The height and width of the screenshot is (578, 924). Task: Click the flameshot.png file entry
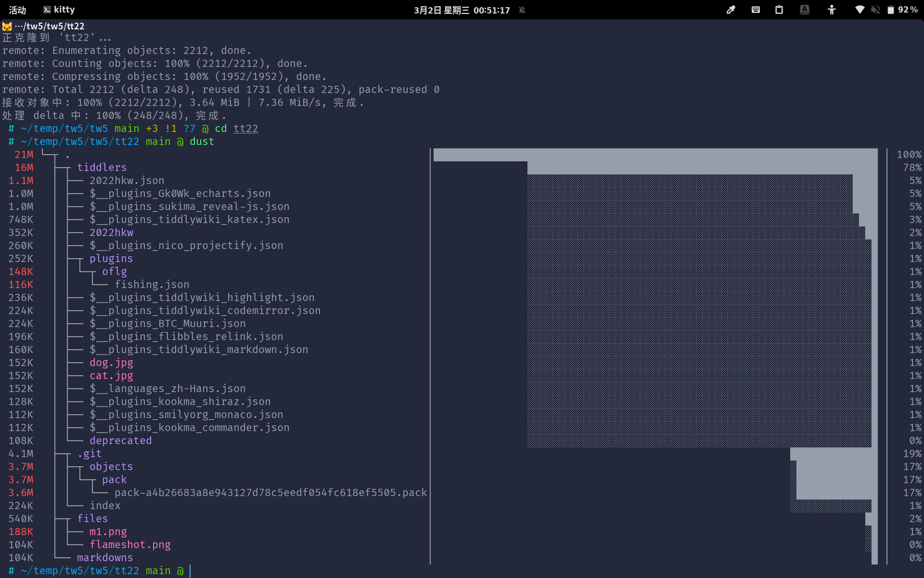click(x=130, y=545)
